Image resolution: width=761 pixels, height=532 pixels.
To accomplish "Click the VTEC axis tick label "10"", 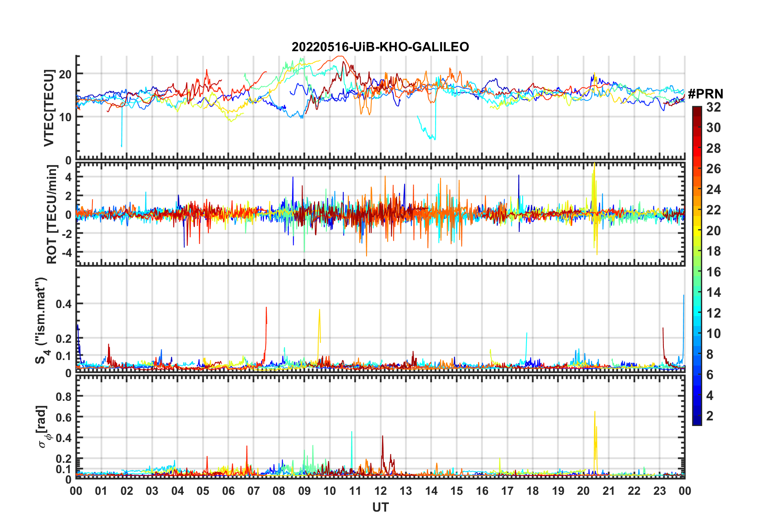I will [x=65, y=117].
